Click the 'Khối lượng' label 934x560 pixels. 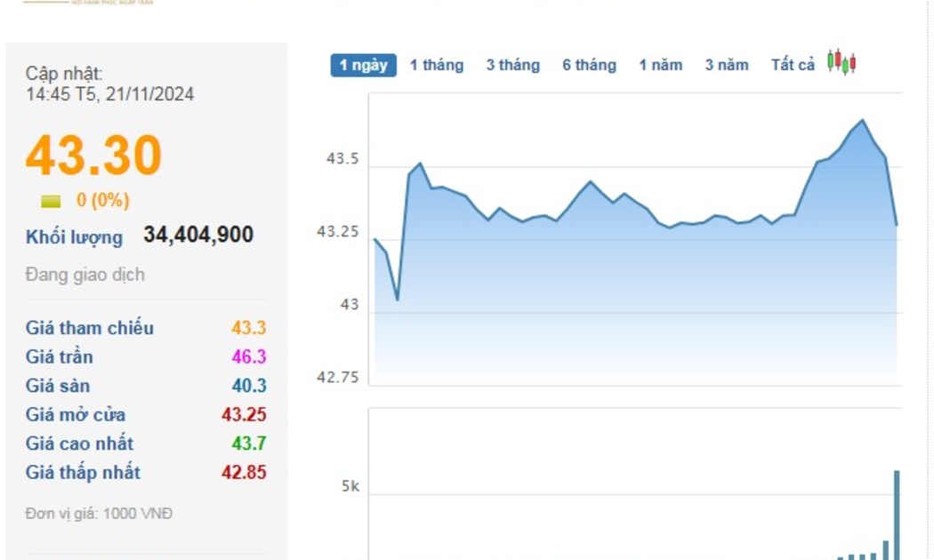(x=74, y=237)
